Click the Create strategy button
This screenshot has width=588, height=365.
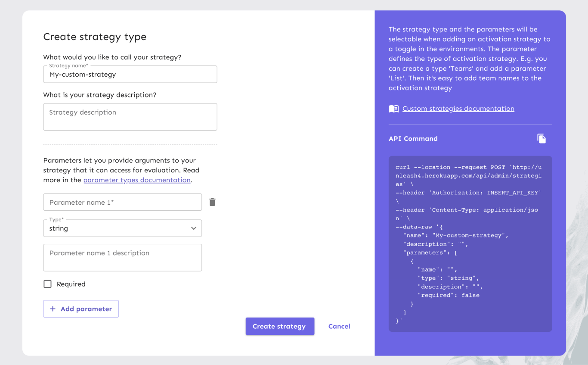pos(280,326)
